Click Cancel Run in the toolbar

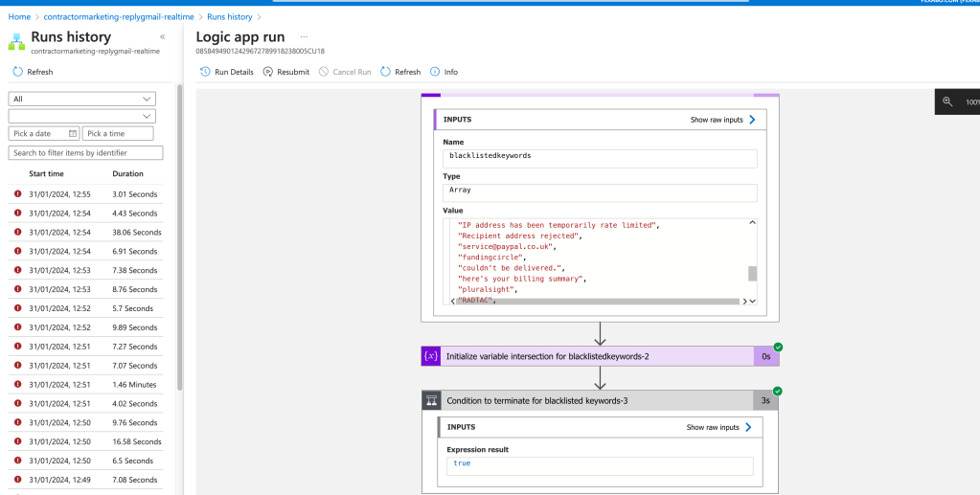point(345,72)
